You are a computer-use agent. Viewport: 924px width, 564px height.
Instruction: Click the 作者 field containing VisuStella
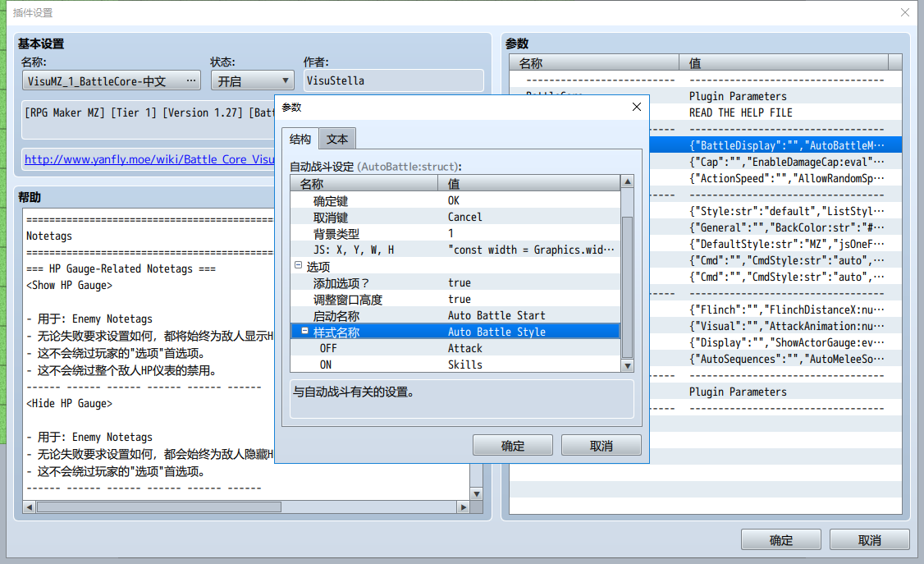[394, 80]
